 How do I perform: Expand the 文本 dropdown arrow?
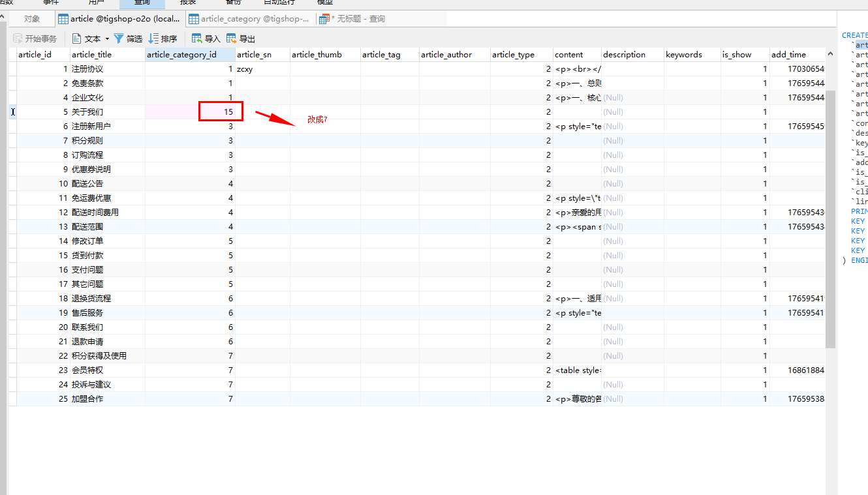[107, 39]
